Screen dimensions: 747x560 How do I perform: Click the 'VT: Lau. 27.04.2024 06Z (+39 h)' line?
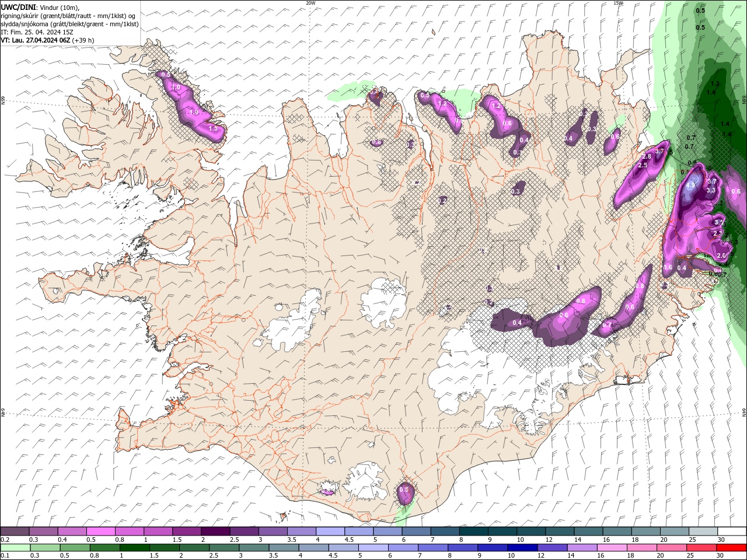pos(47,40)
